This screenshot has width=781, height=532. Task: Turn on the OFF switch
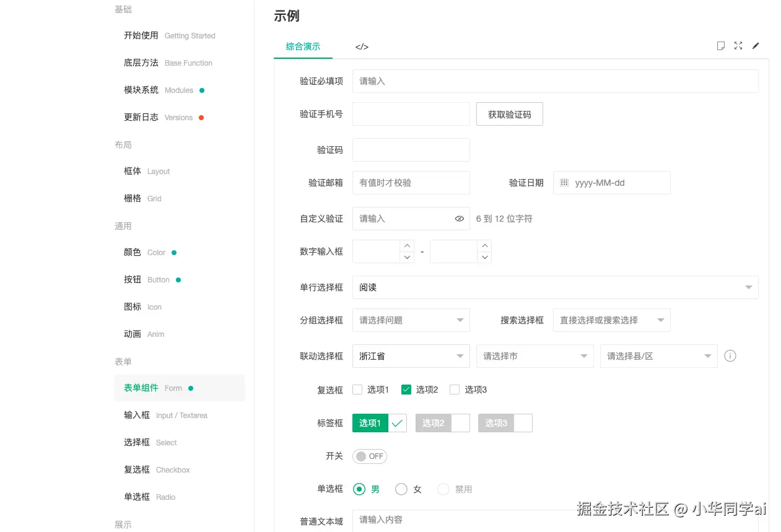coord(370,456)
